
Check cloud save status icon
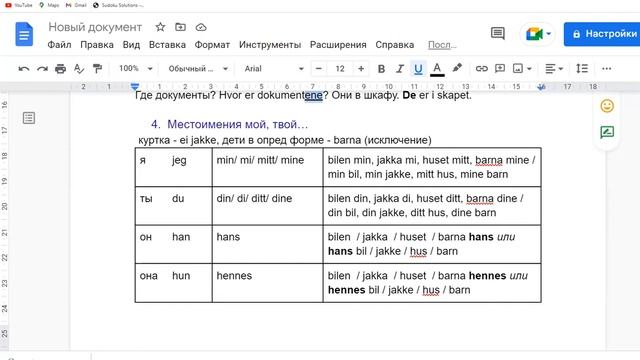(x=201, y=27)
